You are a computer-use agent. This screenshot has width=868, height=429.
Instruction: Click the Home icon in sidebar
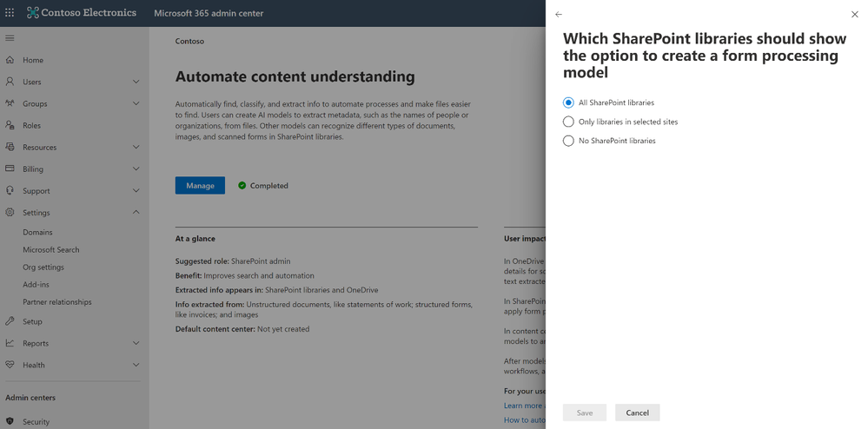(10, 60)
